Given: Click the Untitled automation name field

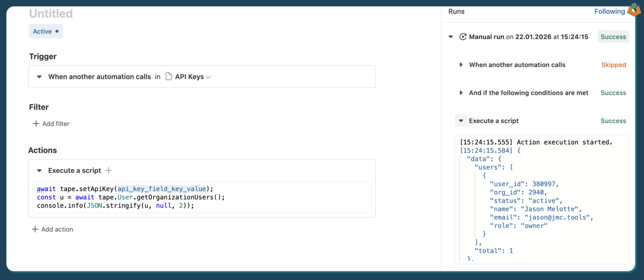Looking at the screenshot, I should click(51, 14).
